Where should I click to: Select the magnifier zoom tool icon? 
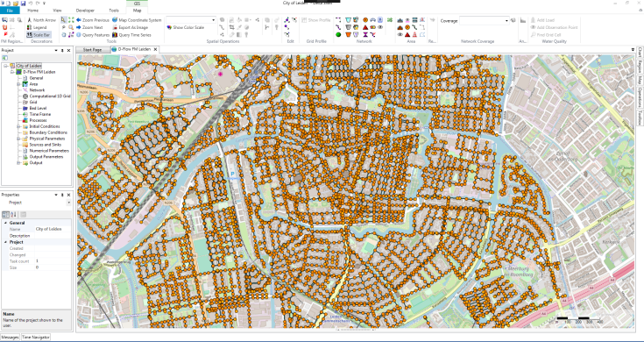(x=71, y=27)
